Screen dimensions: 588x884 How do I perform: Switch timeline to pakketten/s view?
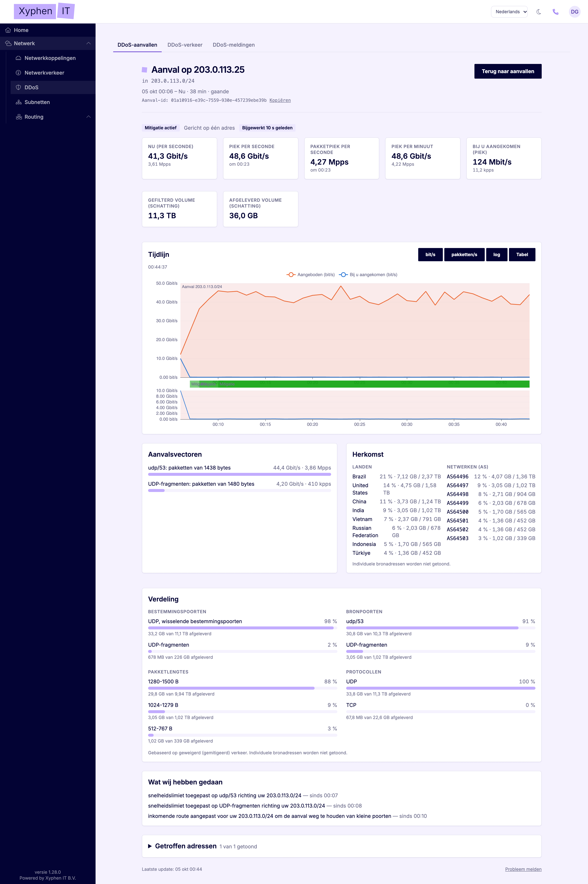[464, 255]
